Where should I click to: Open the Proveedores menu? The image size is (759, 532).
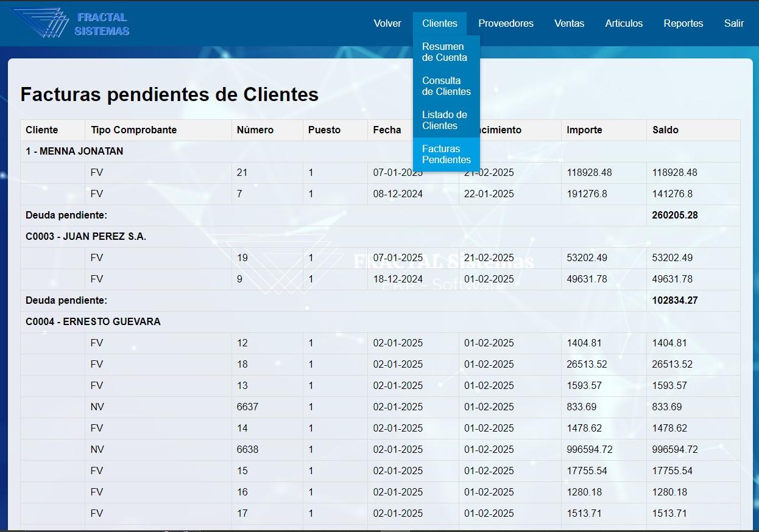(506, 23)
